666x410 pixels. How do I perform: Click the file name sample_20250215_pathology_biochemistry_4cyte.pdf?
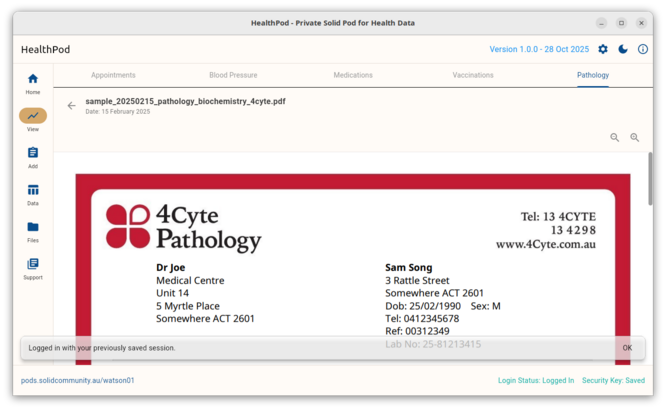[185, 101]
